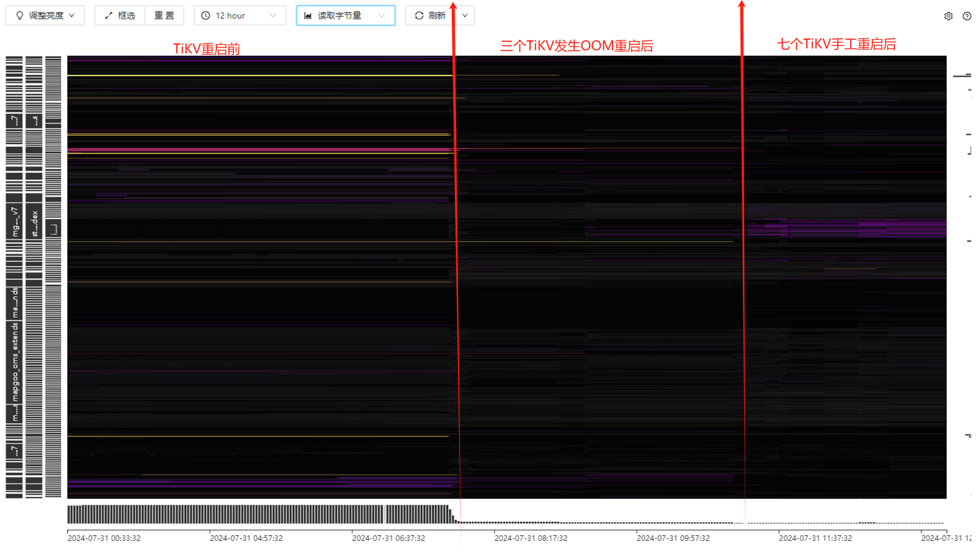Click the lightbulb brightness icon
This screenshot has width=980, height=552.
click(19, 16)
